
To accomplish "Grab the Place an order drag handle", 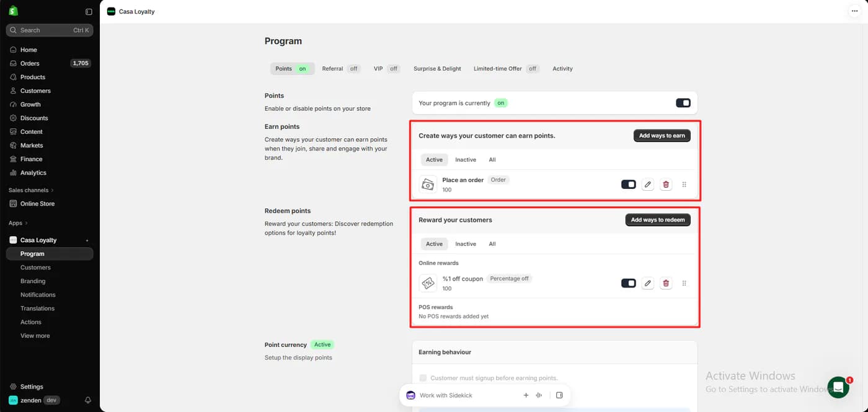I will click(684, 184).
